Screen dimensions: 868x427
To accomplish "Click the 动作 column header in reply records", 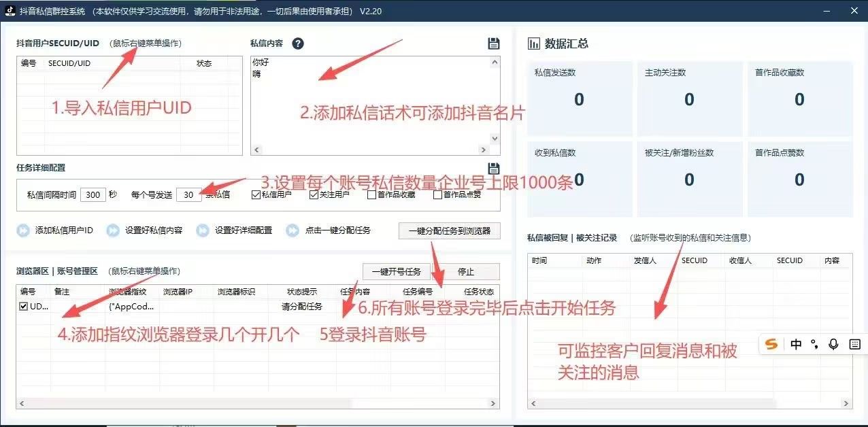I will coord(593,260).
